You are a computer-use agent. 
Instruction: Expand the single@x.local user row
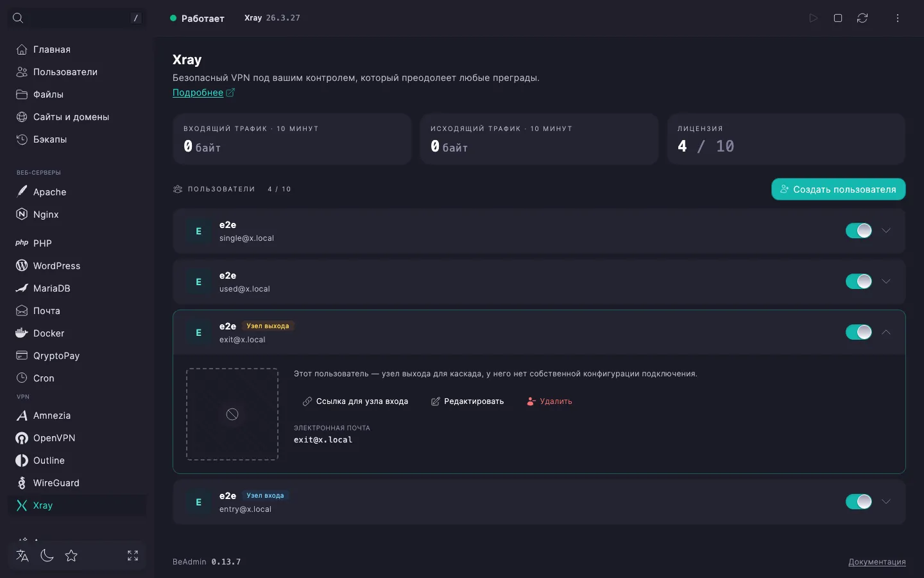(x=886, y=231)
